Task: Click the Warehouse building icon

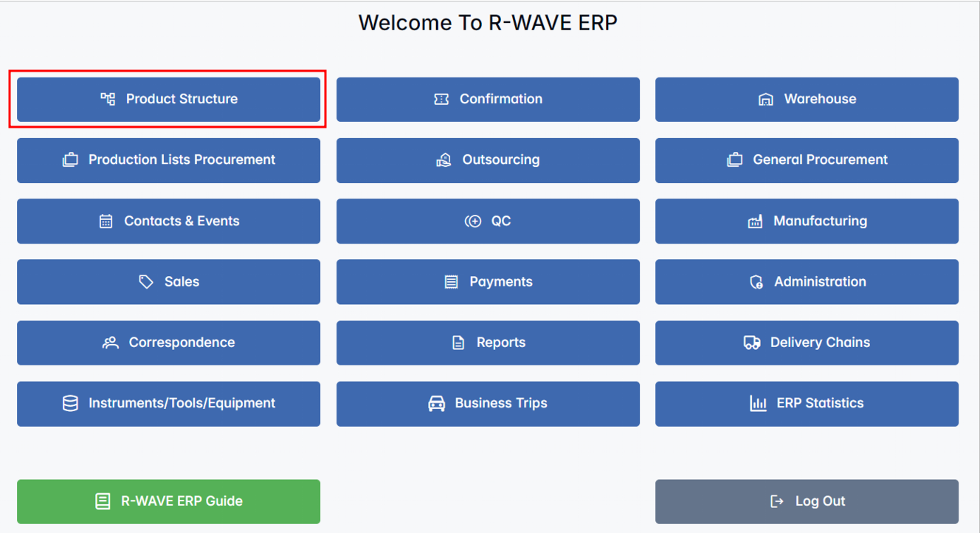Action: click(x=766, y=99)
